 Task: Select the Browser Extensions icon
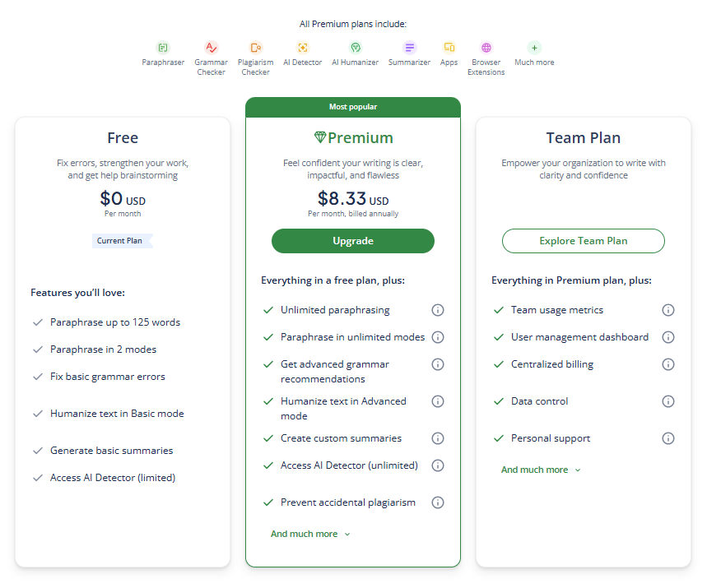point(486,48)
